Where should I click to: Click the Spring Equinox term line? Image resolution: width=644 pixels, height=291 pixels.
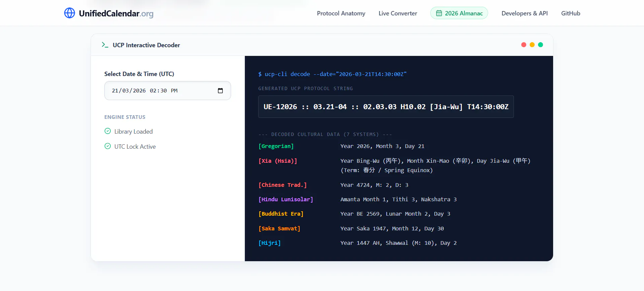(x=387, y=170)
